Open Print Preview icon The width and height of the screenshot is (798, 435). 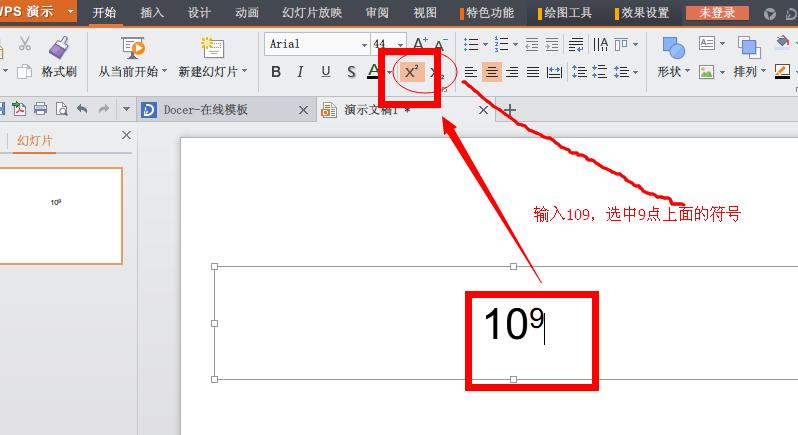[x=61, y=109]
